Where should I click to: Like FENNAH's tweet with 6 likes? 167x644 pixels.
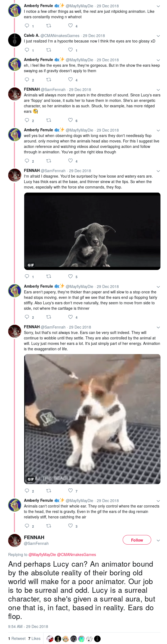(70, 120)
